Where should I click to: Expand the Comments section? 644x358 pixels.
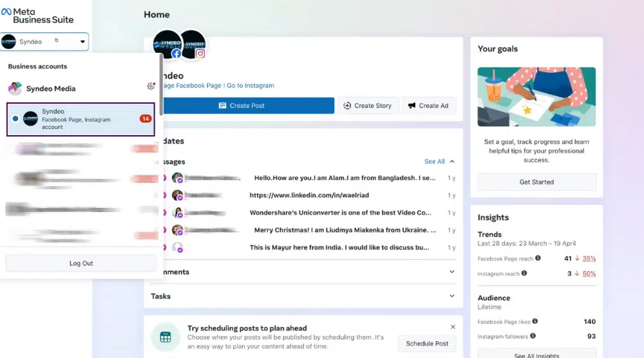(452, 272)
